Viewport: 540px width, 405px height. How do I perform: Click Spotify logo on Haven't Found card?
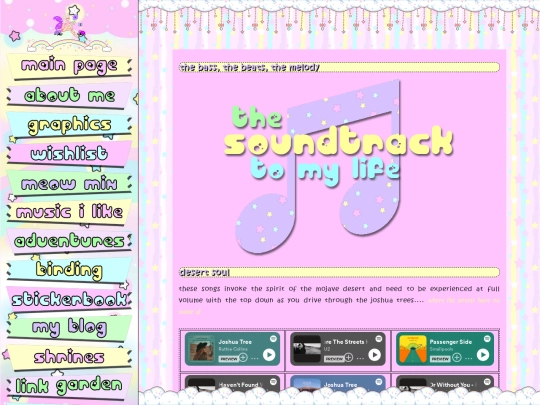pos(273,382)
